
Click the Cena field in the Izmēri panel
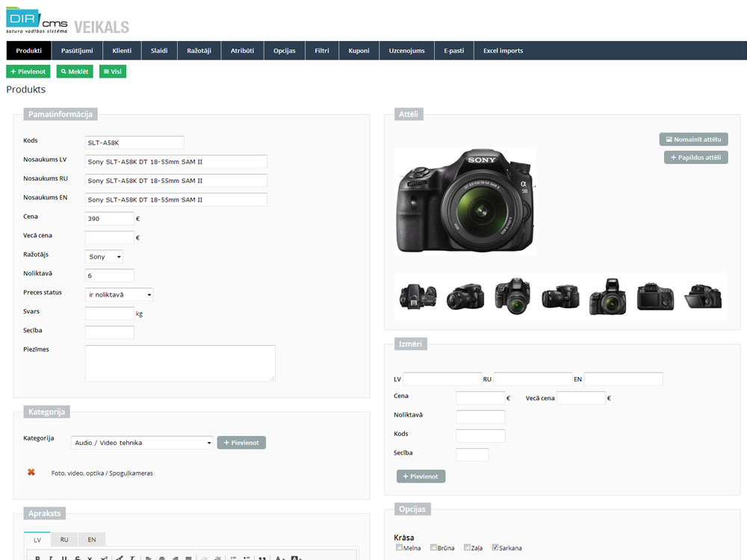pyautogui.click(x=480, y=398)
